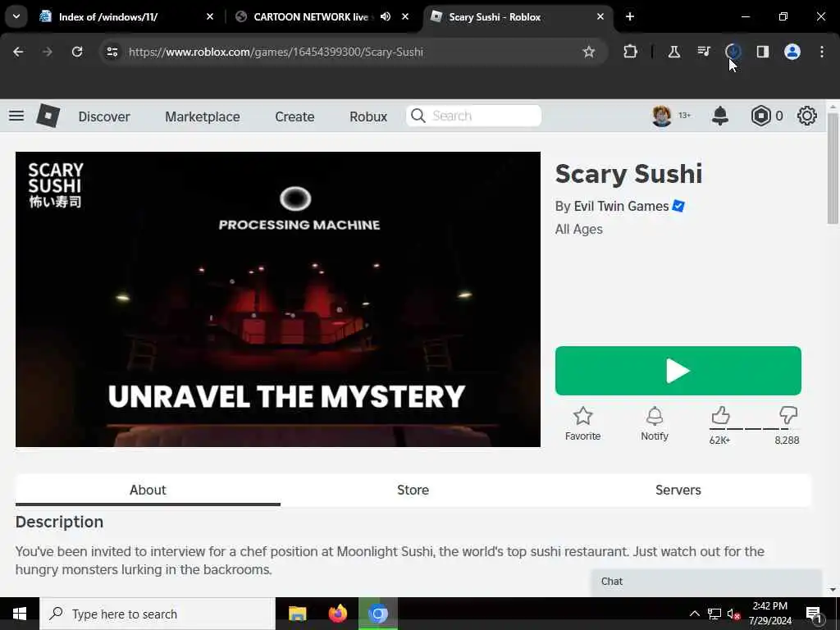
Task: Open the browser extensions puzzle icon
Action: [x=631, y=52]
